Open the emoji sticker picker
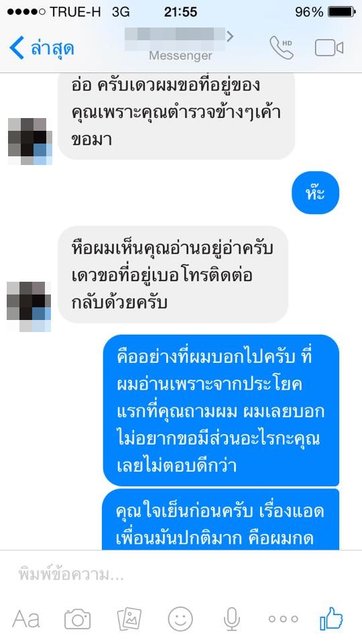This screenshot has width=362, height=644. 180,619
